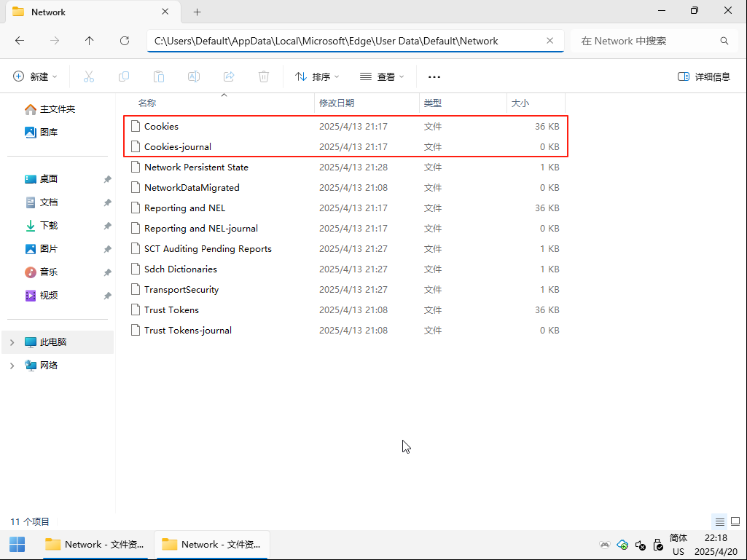This screenshot has height=560, width=747.
Task: Click the Cut scissors icon in toolbar
Action: tap(89, 76)
